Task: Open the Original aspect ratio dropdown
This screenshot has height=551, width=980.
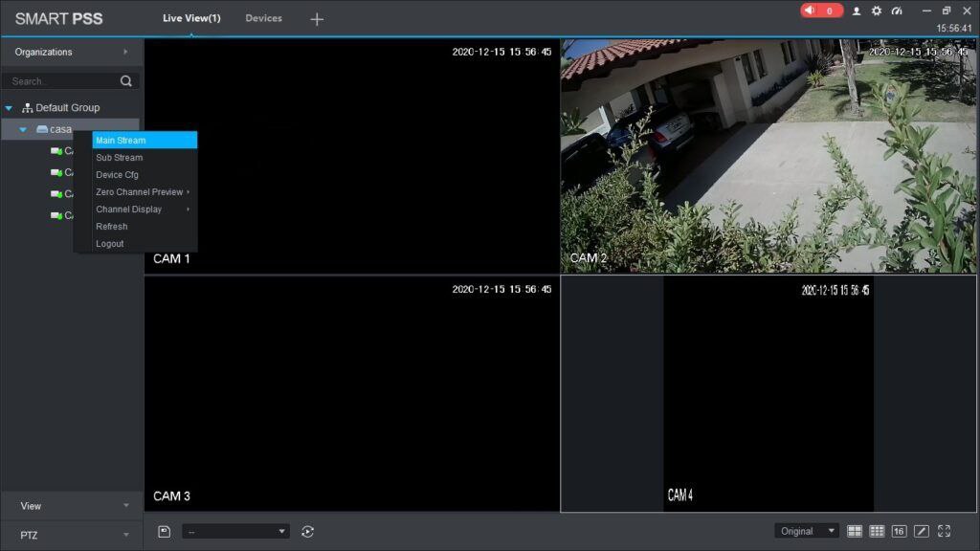Action: [x=806, y=531]
